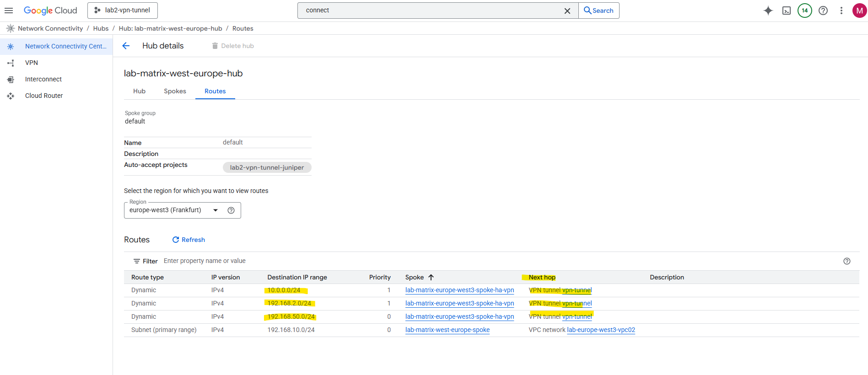
Task: Open notifications badge showing 14
Action: coord(804,11)
